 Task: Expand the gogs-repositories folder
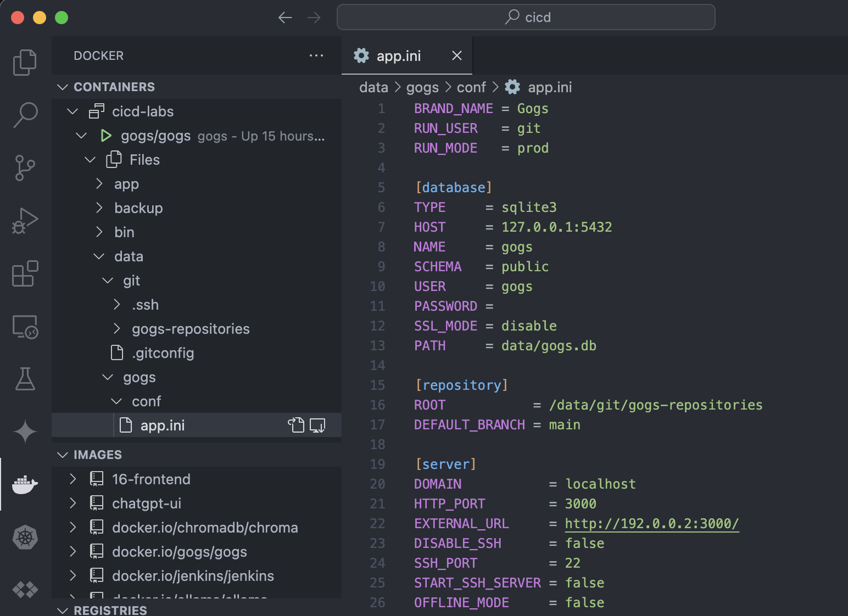116,329
